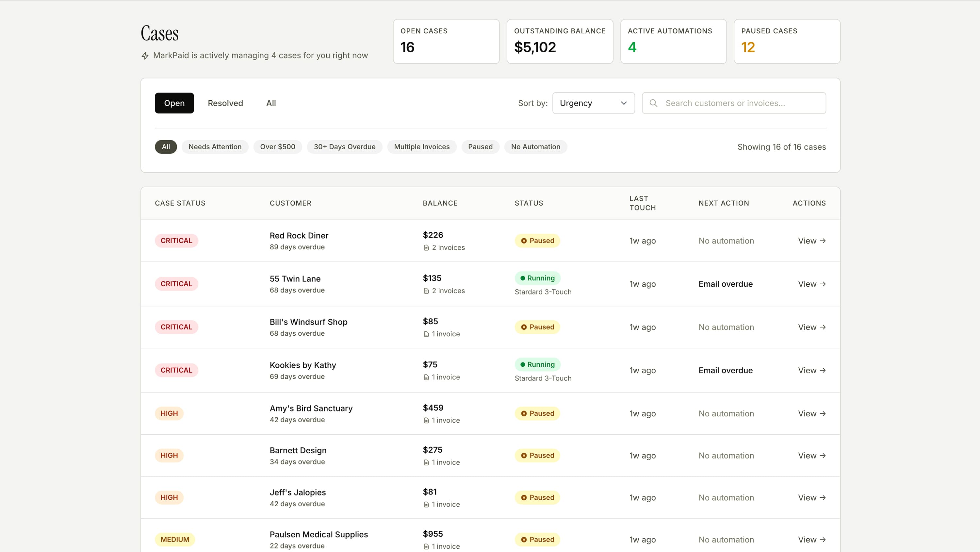Click the pause icon in Bill's Windsurf Shop badge

pos(525,326)
